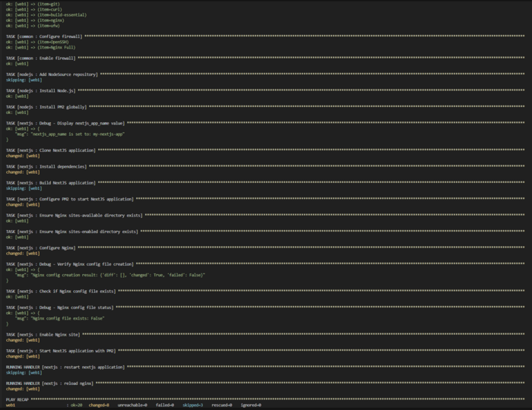
Task: Click "TASK [nodejs : Install Node.js]" header
Action: [x=41, y=91]
